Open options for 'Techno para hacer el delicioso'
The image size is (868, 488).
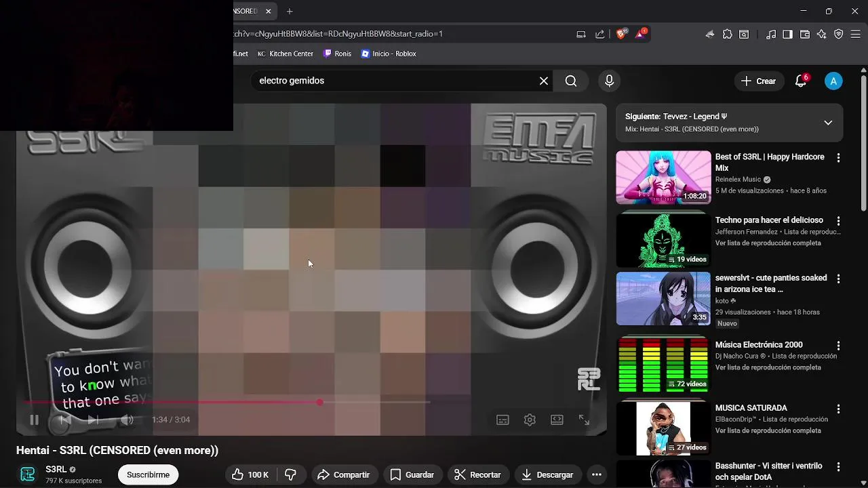pyautogui.click(x=838, y=221)
